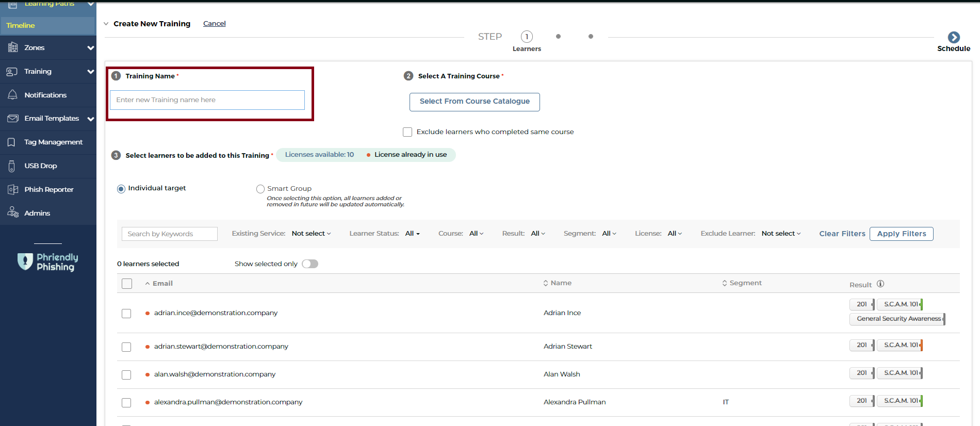Click the Licenses available: 10 label
This screenshot has height=426, width=980.
(319, 155)
